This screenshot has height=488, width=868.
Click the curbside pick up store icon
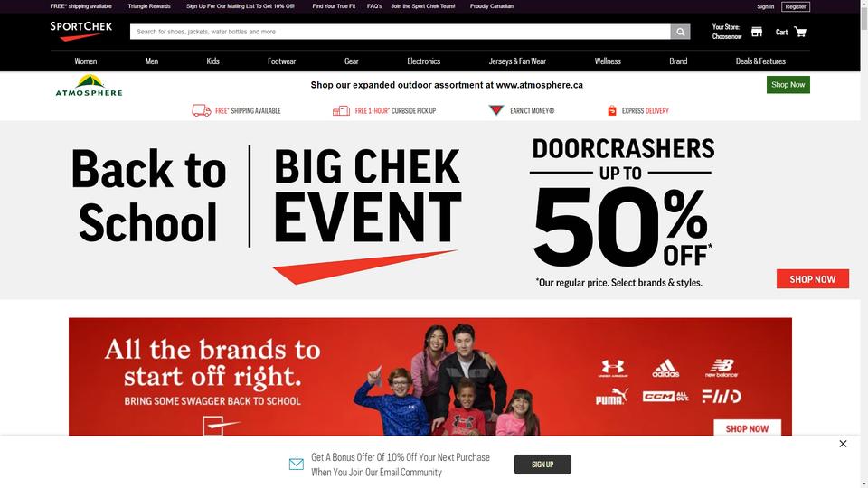coord(341,110)
